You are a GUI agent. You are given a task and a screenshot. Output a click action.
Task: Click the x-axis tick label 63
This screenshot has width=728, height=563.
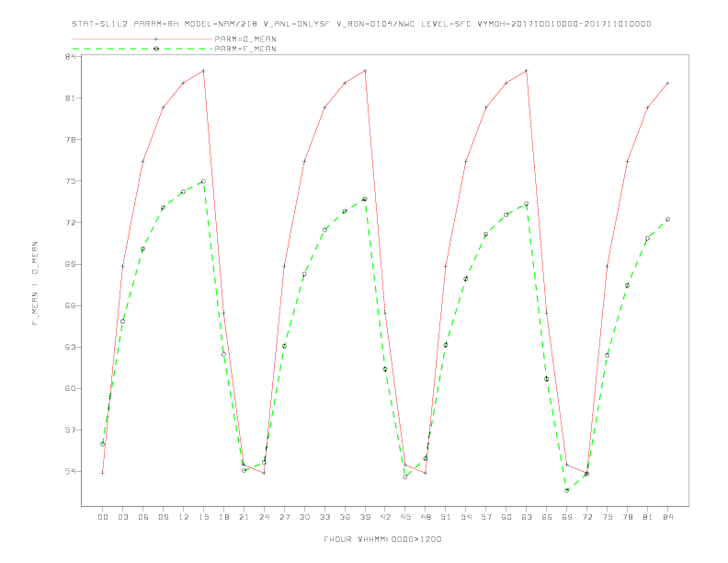(527, 517)
